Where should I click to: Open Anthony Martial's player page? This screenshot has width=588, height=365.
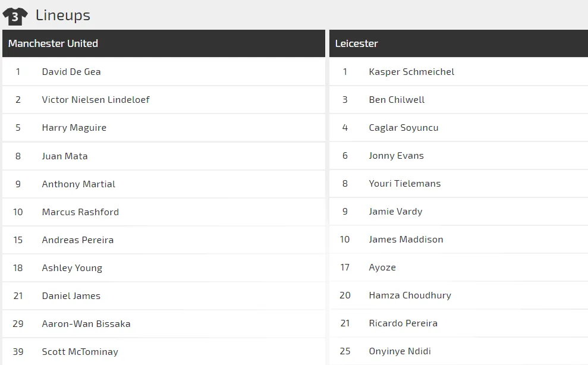tap(78, 184)
